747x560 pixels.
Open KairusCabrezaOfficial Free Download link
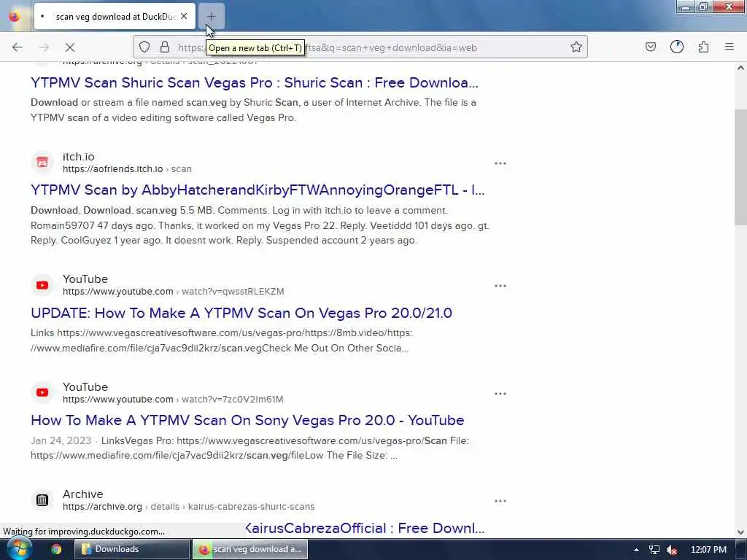[x=365, y=528]
